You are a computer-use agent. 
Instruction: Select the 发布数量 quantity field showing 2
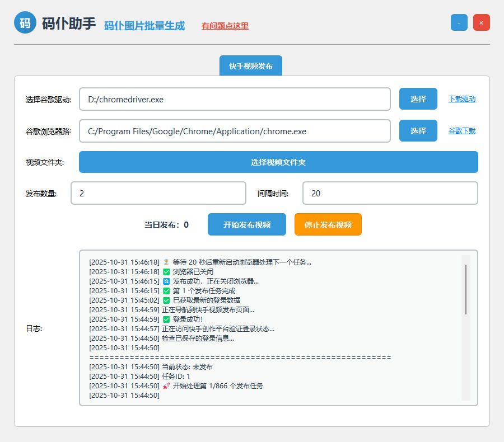tap(158, 192)
